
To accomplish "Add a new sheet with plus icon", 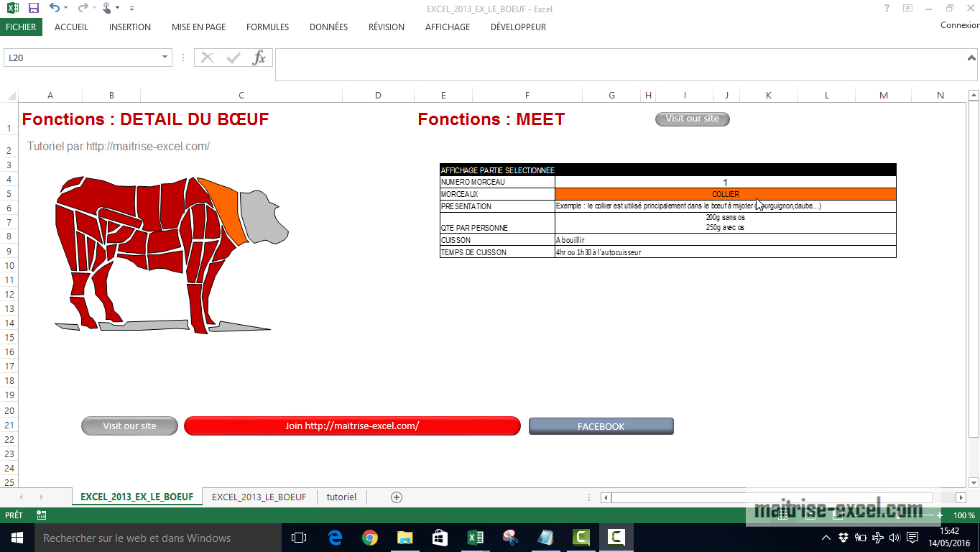I will tap(396, 497).
